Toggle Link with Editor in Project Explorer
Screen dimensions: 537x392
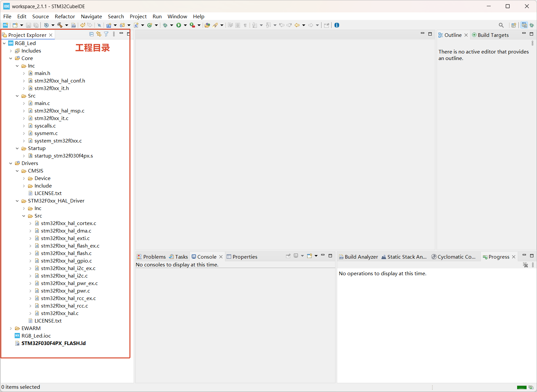99,34
